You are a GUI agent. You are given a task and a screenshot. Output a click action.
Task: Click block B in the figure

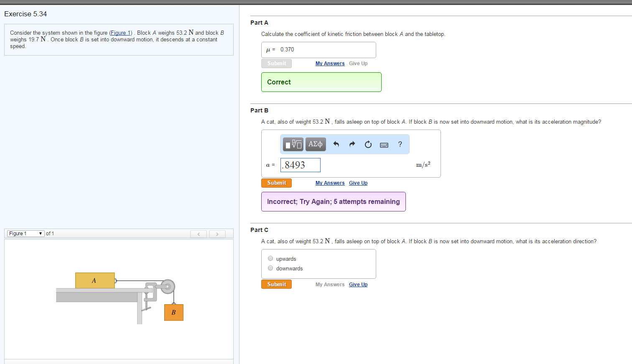pos(174,312)
